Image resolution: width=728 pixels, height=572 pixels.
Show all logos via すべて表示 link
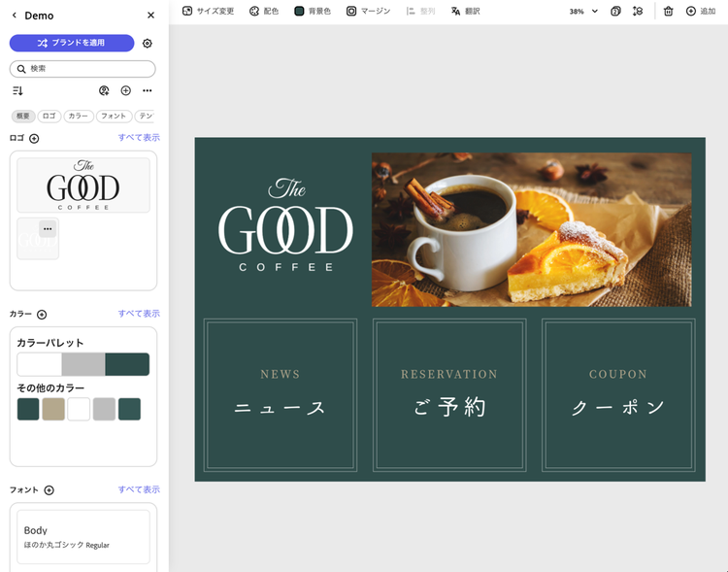[139, 138]
